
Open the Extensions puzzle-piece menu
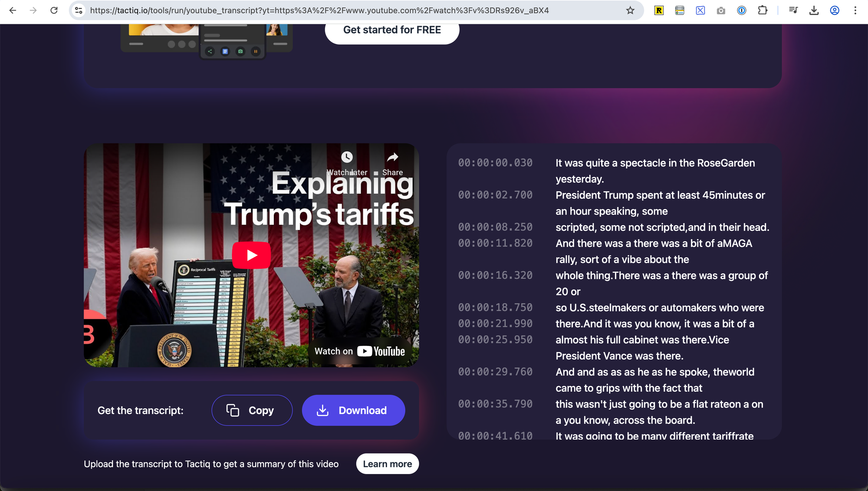pos(763,10)
